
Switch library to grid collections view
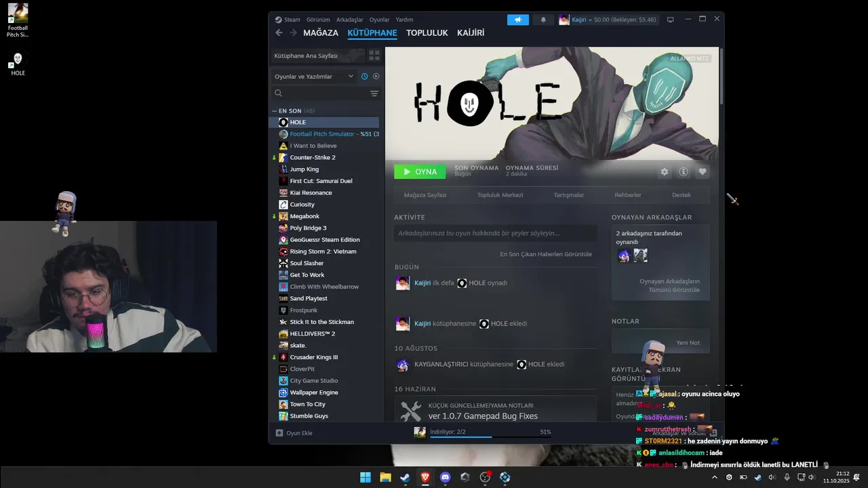click(x=374, y=56)
